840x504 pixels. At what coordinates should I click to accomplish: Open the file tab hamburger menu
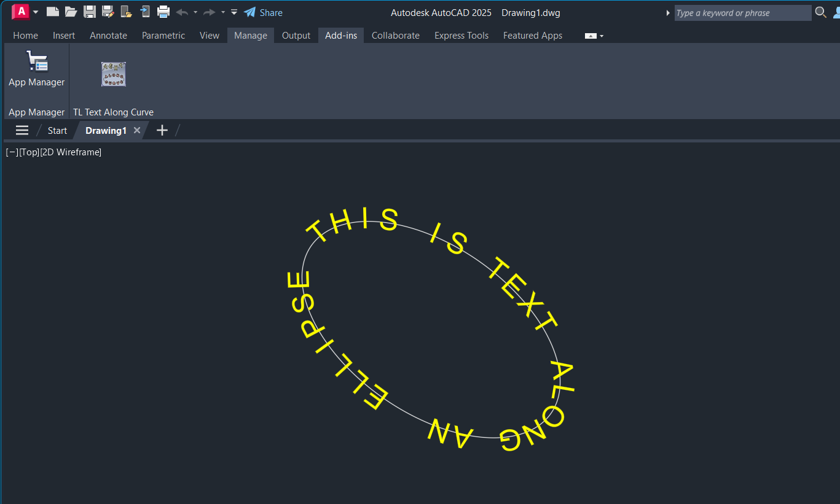pos(22,130)
